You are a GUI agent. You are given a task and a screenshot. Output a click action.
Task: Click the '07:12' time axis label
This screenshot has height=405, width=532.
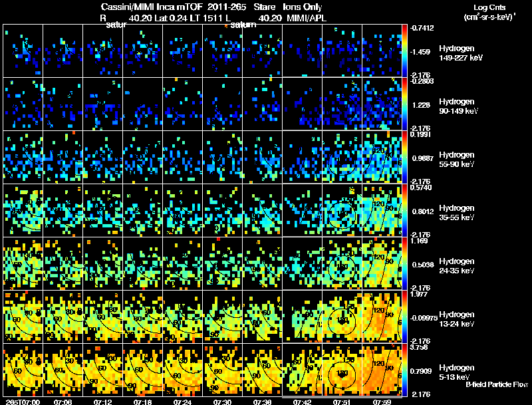pos(103,402)
